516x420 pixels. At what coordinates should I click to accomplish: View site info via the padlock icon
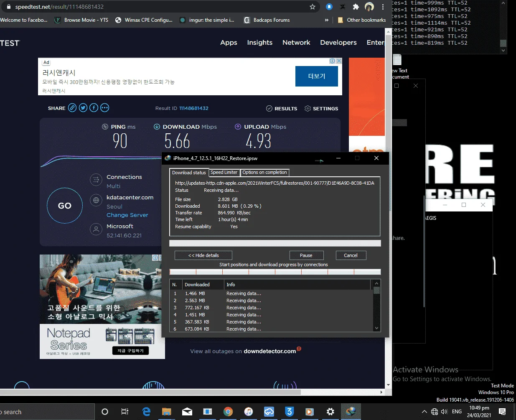(x=9, y=7)
